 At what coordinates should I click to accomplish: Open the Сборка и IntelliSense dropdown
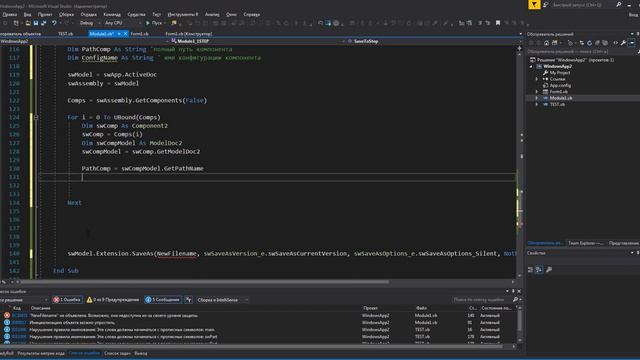tap(222, 300)
